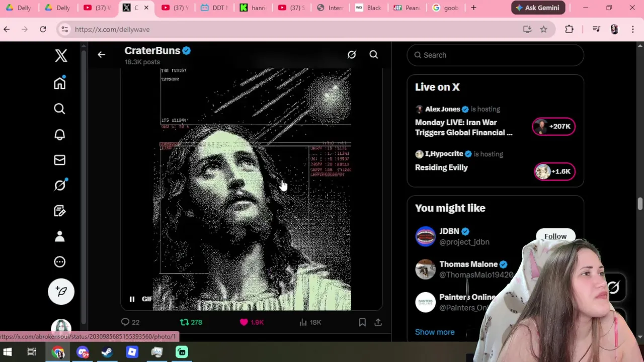Click the X search input field
Screen dimensions: 644x362
point(495,55)
